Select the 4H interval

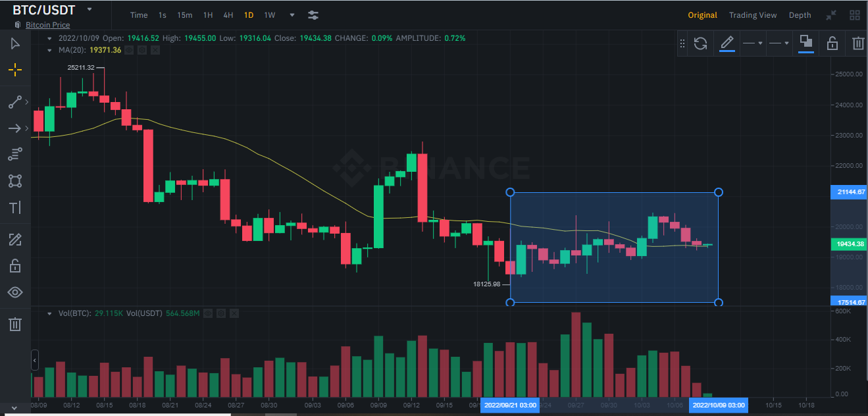[228, 15]
